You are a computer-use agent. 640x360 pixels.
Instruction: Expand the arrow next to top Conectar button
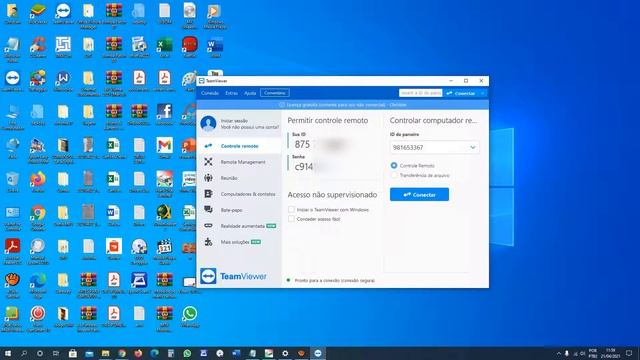(483, 93)
